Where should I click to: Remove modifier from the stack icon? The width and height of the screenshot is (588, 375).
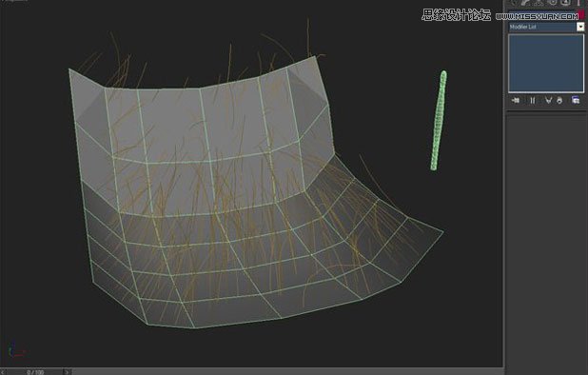tap(559, 100)
